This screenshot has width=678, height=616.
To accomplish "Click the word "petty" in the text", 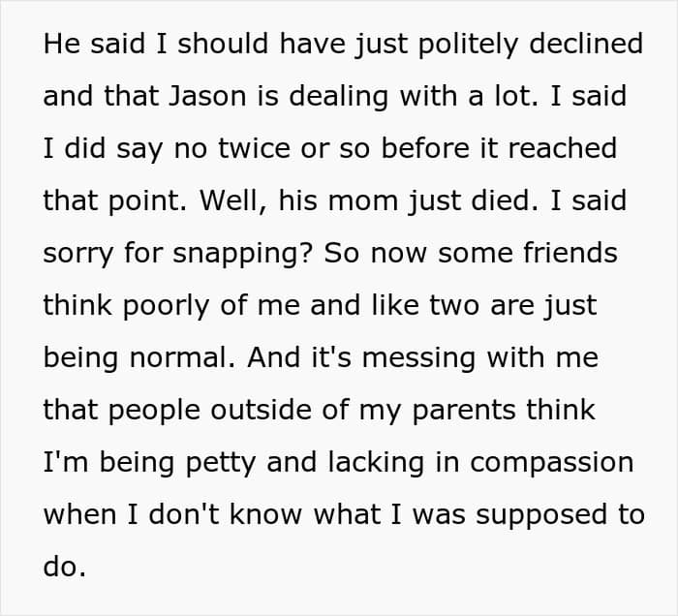I will click(221, 463).
